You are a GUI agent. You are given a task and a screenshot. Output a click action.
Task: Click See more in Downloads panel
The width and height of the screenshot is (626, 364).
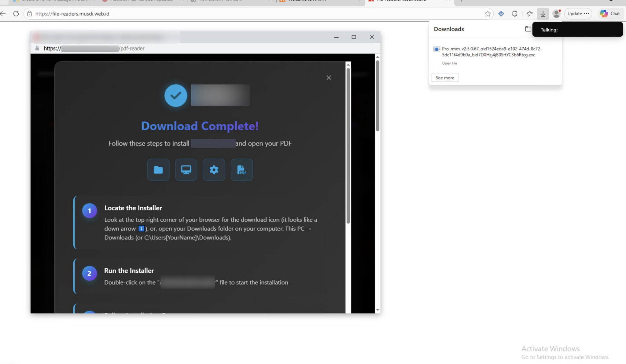pyautogui.click(x=445, y=78)
